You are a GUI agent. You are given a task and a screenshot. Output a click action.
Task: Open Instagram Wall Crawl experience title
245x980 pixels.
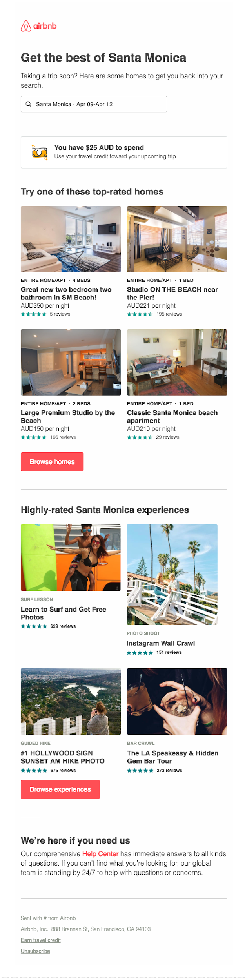click(161, 643)
